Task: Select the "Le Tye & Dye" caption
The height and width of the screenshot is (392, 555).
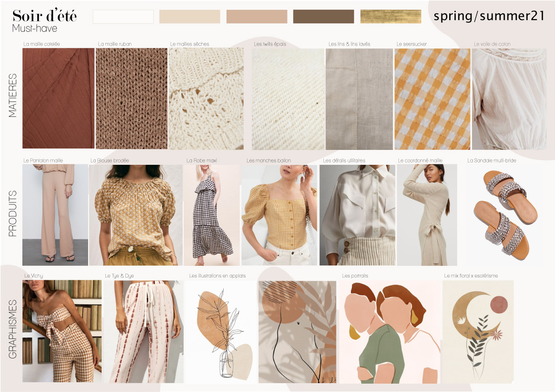Action: (119, 276)
